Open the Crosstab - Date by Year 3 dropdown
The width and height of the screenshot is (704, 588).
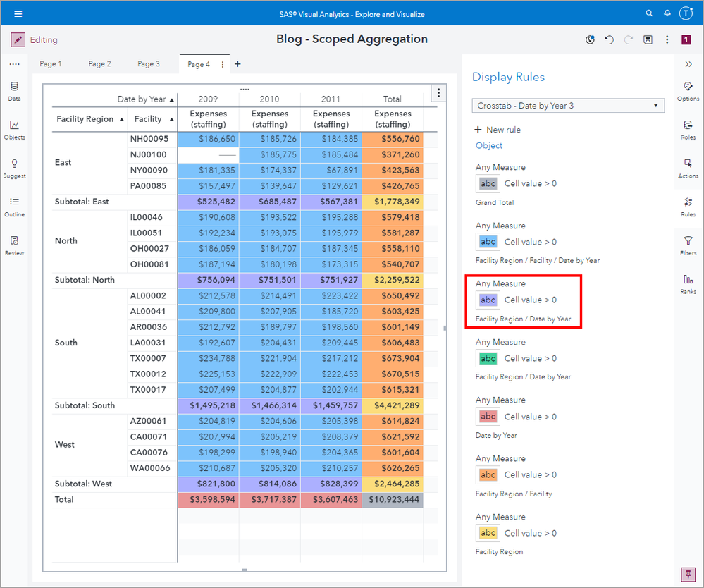(568, 106)
